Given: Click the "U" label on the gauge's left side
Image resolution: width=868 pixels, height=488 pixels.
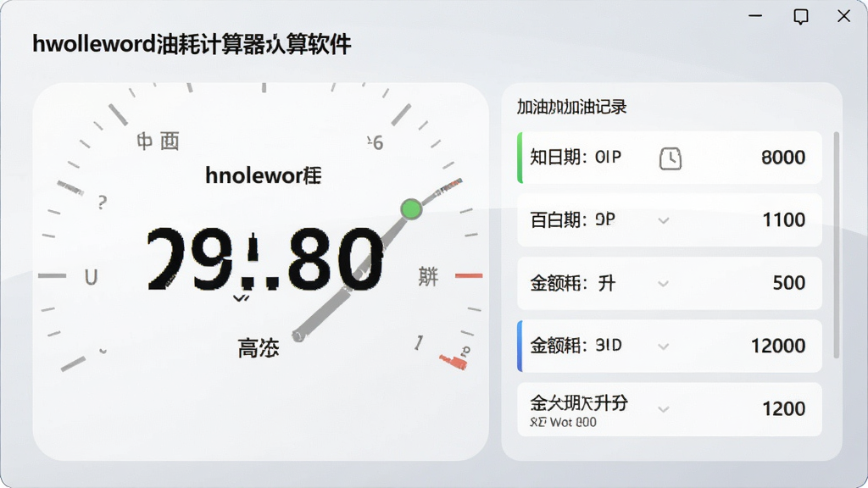Looking at the screenshot, I should 92,277.
